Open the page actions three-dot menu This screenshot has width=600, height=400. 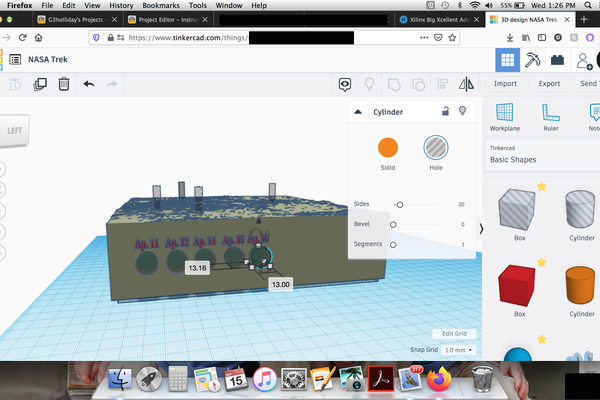(x=424, y=38)
